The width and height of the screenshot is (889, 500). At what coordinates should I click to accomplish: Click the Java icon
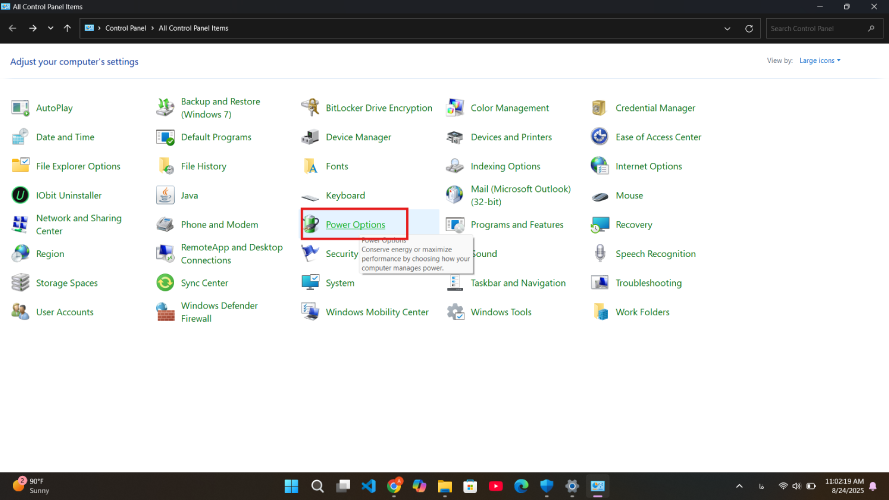(x=166, y=196)
